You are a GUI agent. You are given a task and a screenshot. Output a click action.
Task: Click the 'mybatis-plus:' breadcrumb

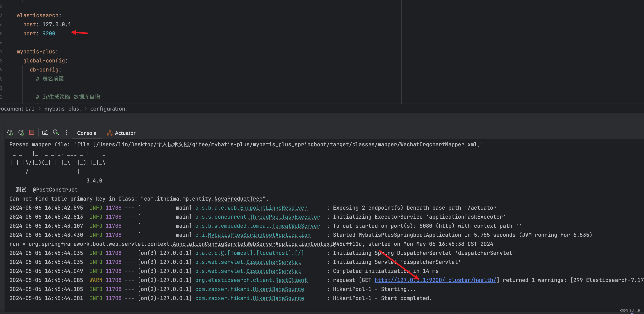pyautogui.click(x=62, y=109)
